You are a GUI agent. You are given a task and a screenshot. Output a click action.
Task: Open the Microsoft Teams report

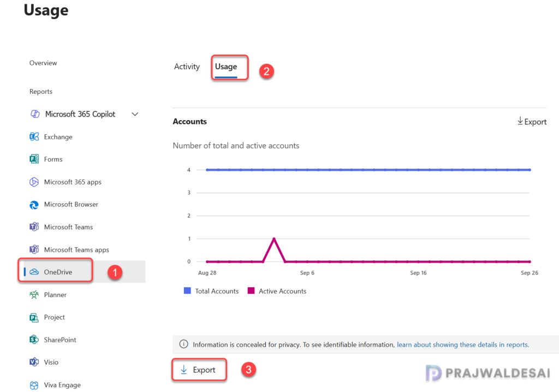pos(68,227)
